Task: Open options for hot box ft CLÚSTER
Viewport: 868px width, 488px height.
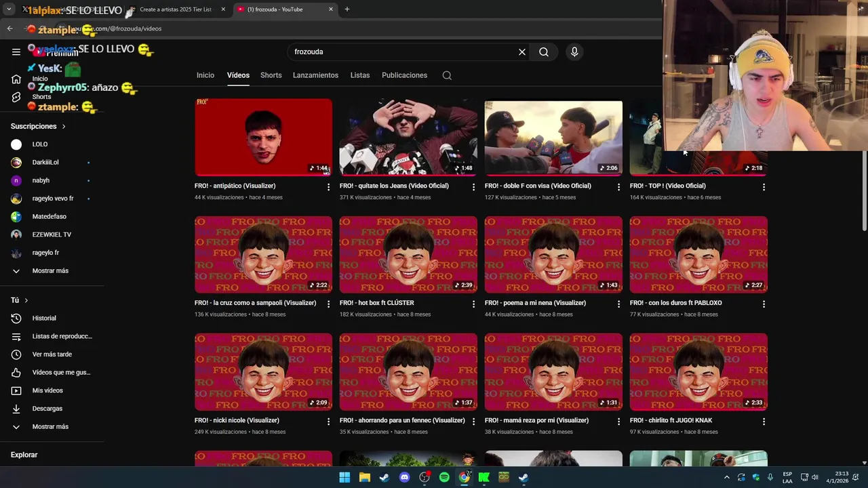Action: 473,304
